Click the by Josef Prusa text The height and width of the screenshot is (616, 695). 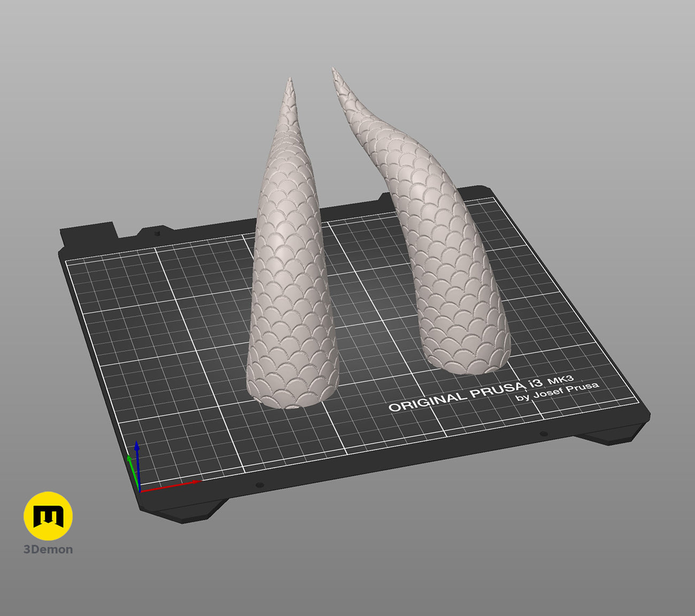[x=557, y=392]
